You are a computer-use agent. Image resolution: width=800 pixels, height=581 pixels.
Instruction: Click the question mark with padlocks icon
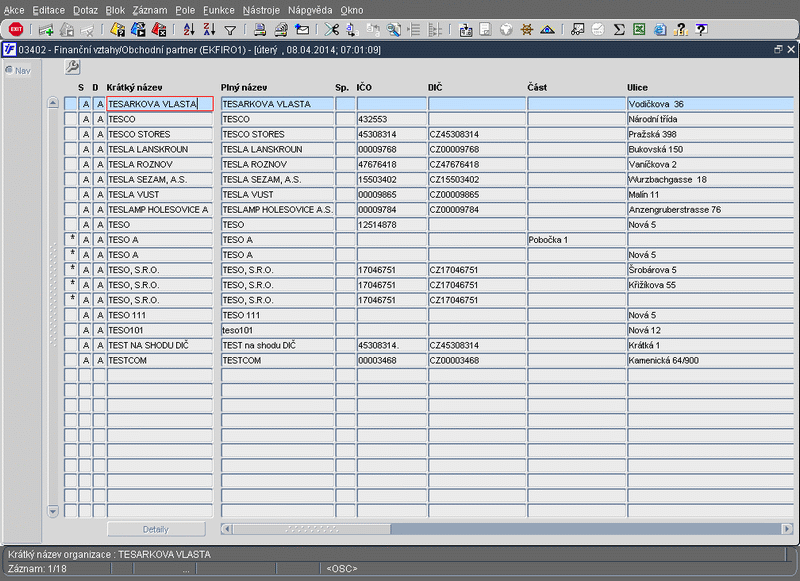pyautogui.click(x=681, y=30)
